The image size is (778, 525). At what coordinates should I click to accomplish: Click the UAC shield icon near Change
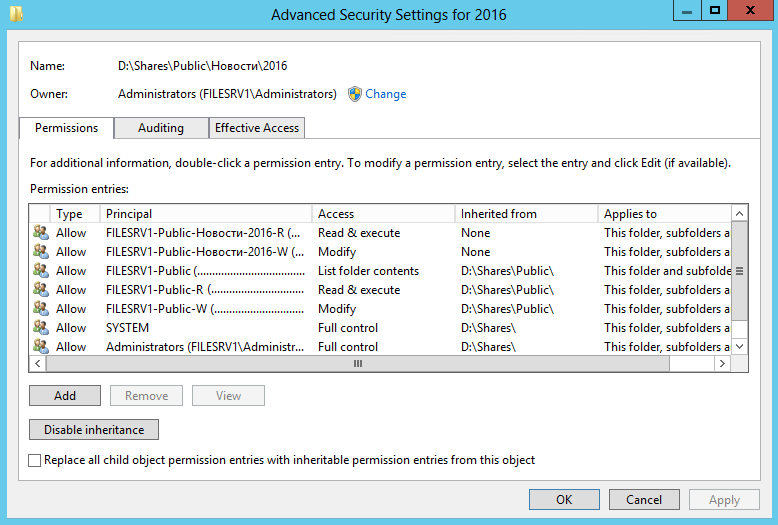[x=354, y=94]
